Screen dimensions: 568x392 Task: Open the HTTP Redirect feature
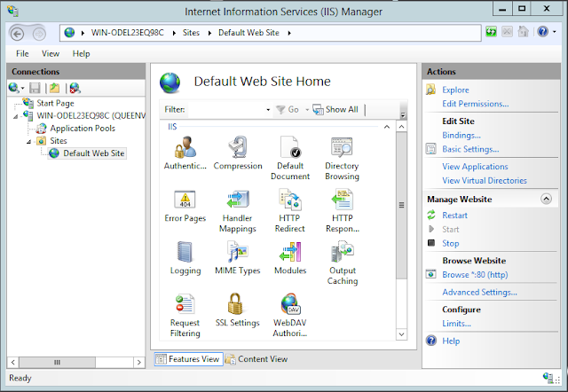(290, 211)
